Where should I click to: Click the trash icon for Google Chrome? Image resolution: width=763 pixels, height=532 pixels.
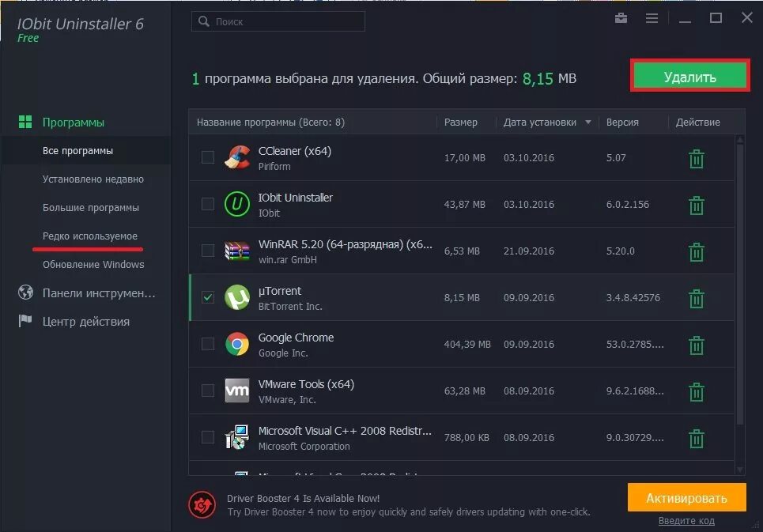pos(697,345)
